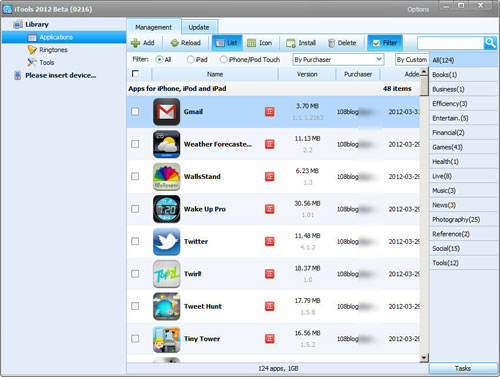Click the Tweet Hunt app icon
500x377 pixels.
coord(167,306)
